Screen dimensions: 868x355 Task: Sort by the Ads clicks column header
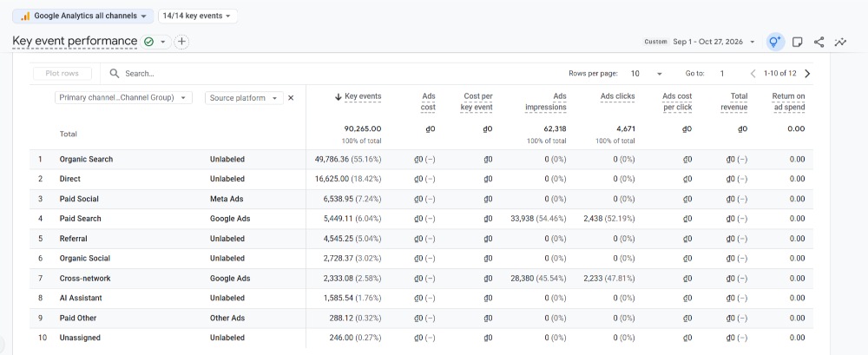point(617,96)
